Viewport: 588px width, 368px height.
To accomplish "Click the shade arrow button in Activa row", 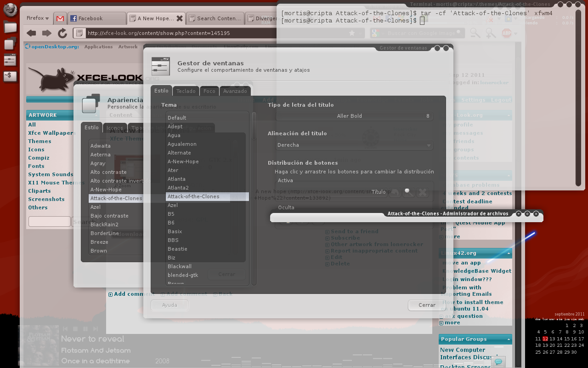I will click(x=394, y=192).
